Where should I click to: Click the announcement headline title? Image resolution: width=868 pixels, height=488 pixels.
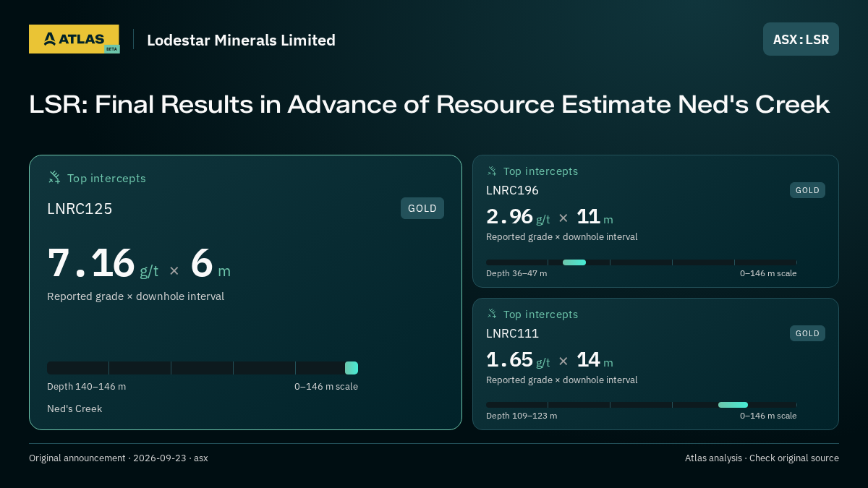429,105
